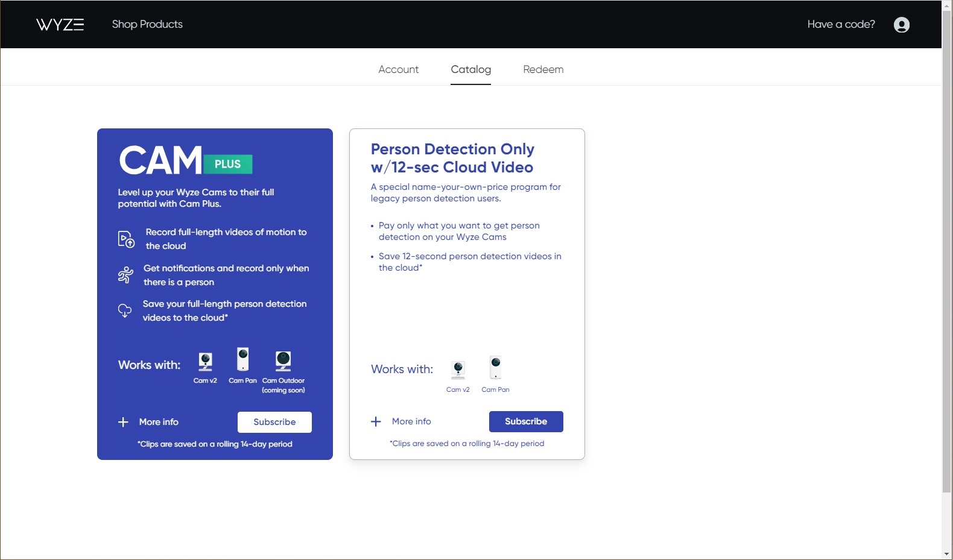
Task: Click 'Works with:' label in Person Detection card
Action: 402,369
